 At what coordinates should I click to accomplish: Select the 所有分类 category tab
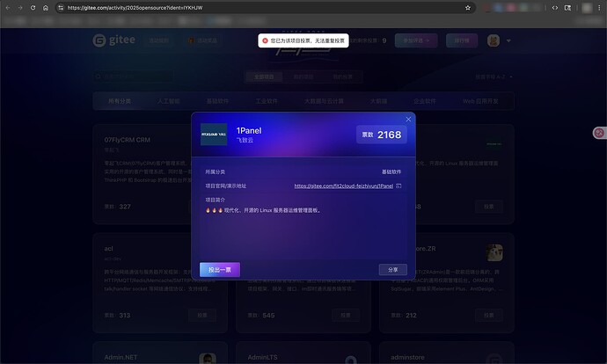tap(120, 101)
